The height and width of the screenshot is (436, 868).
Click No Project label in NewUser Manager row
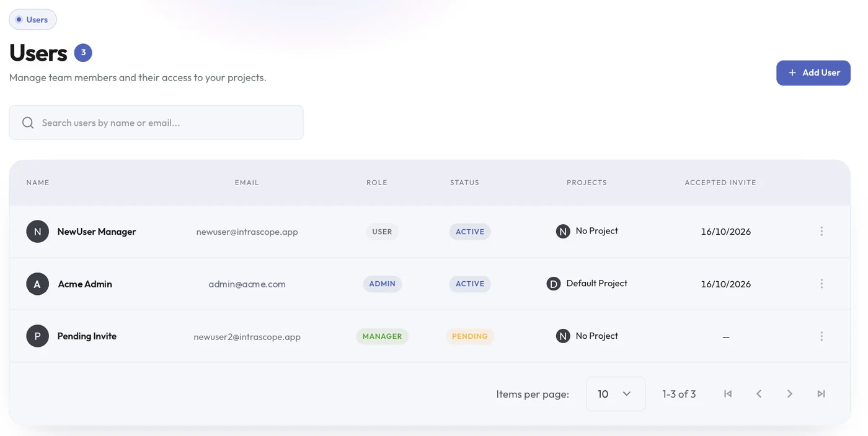(597, 230)
